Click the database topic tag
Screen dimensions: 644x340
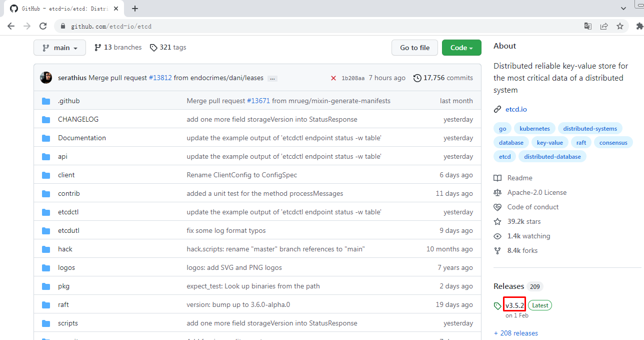pos(511,143)
